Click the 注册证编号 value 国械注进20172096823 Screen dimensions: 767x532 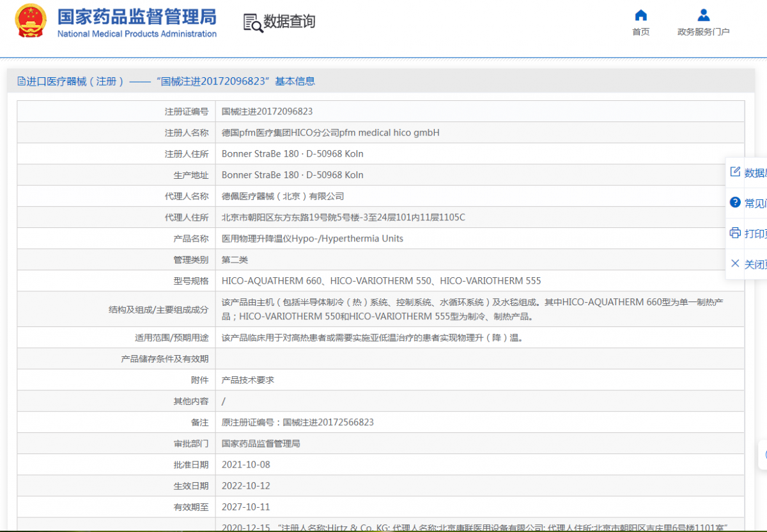point(267,111)
